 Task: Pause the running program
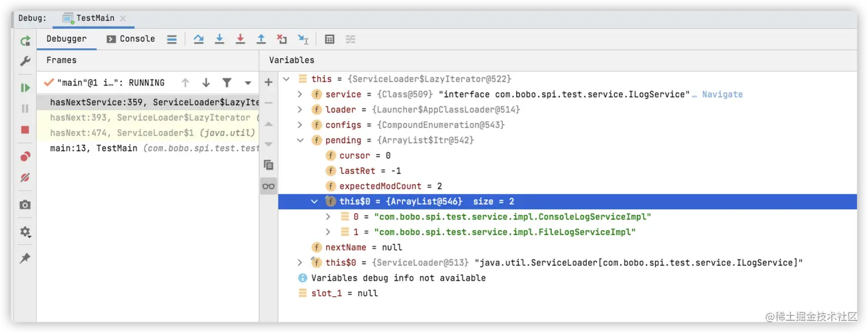click(25, 109)
